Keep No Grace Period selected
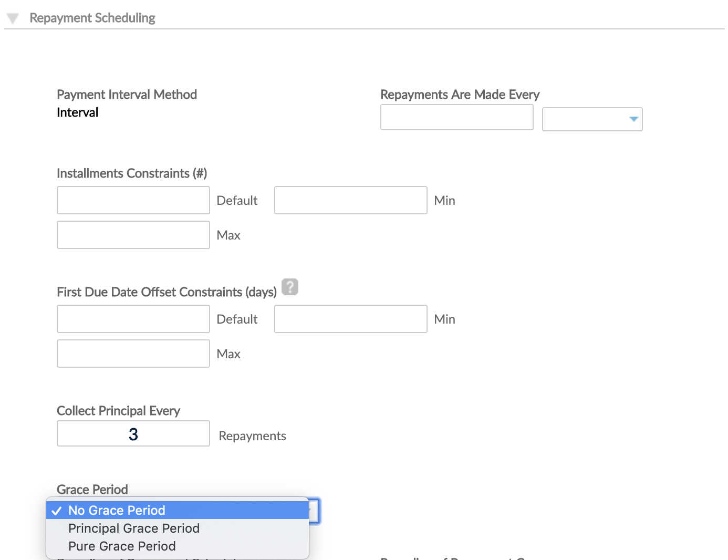 (116, 510)
